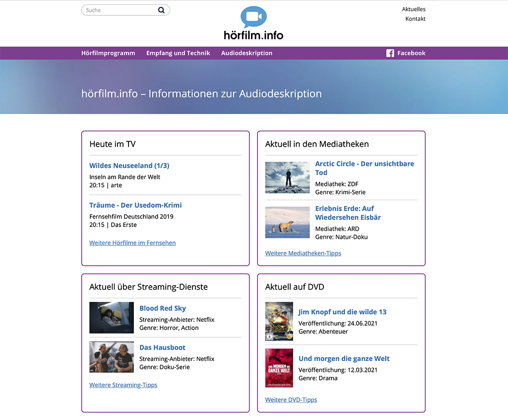Open the Aktuelles link at top right
This screenshot has width=508, height=420.
click(x=413, y=9)
